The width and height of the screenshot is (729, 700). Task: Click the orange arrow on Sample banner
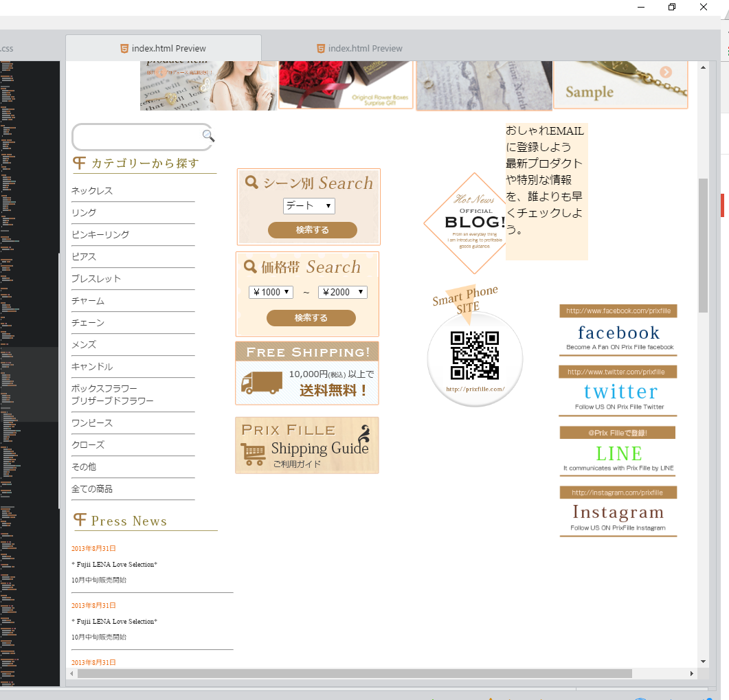click(x=665, y=73)
